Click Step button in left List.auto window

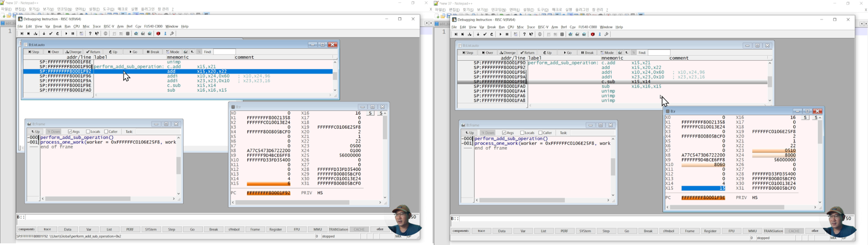pyautogui.click(x=33, y=52)
